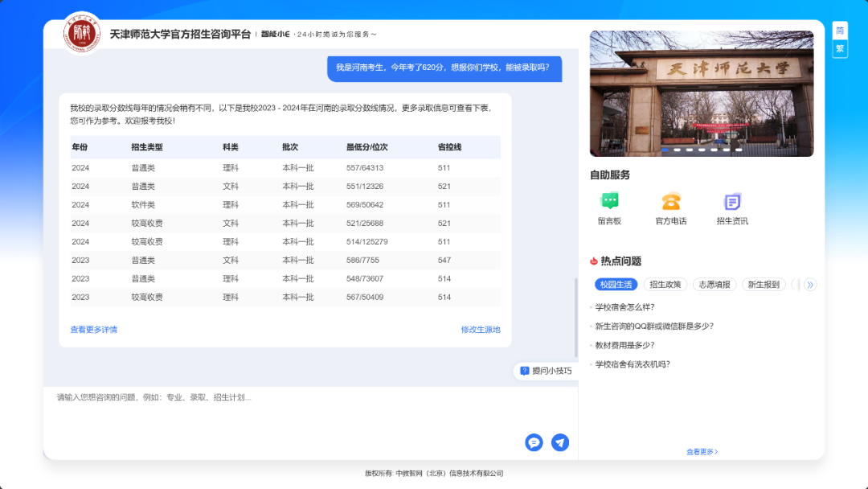The width and height of the screenshot is (868, 489).
Task: Open the 招生资讯 admissions news icon
Action: (x=732, y=202)
